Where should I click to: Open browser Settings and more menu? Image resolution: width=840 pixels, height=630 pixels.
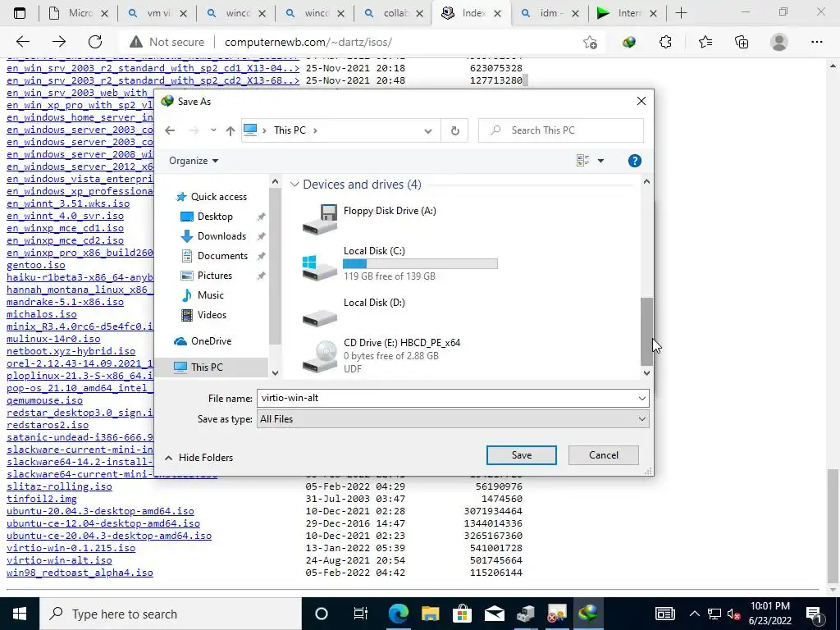816,42
